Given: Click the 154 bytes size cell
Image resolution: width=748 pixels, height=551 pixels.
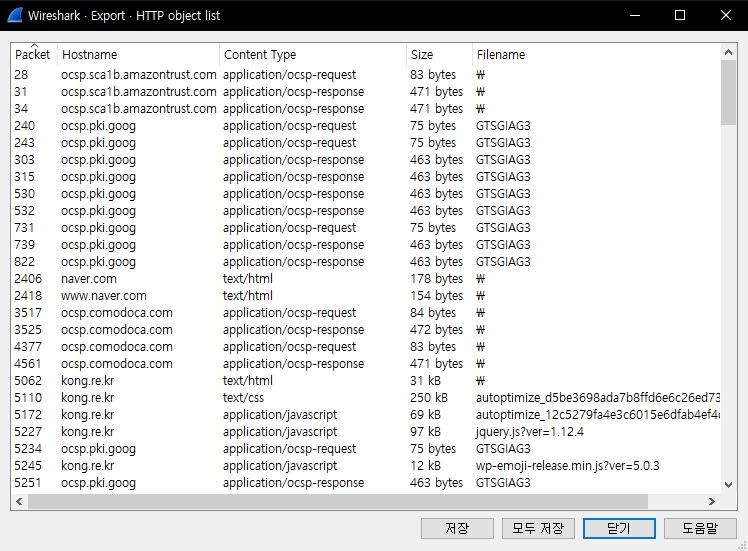Looking at the screenshot, I should (x=436, y=296).
